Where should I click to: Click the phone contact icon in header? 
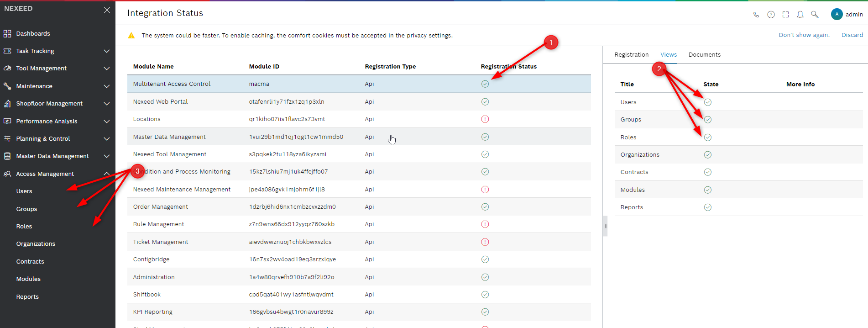(756, 15)
